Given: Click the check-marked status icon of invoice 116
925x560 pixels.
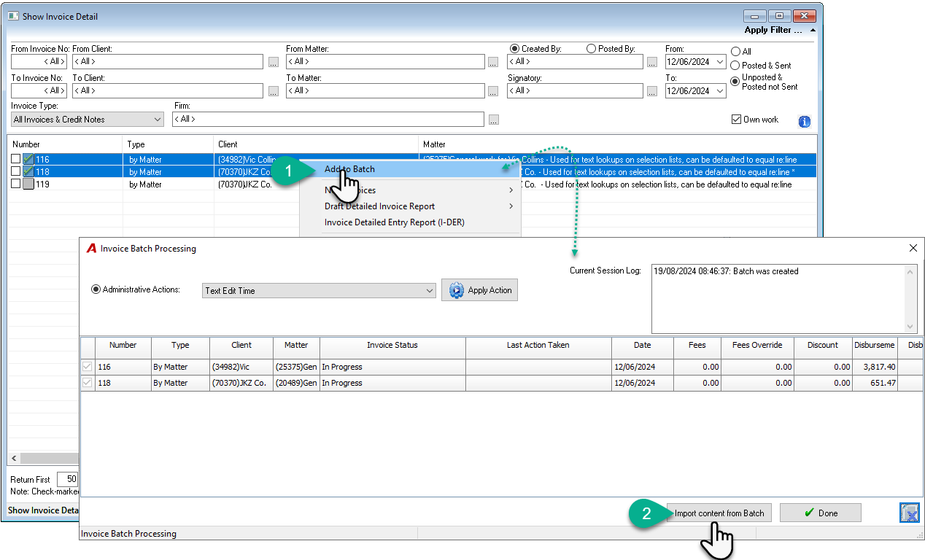Looking at the screenshot, I should (x=28, y=159).
